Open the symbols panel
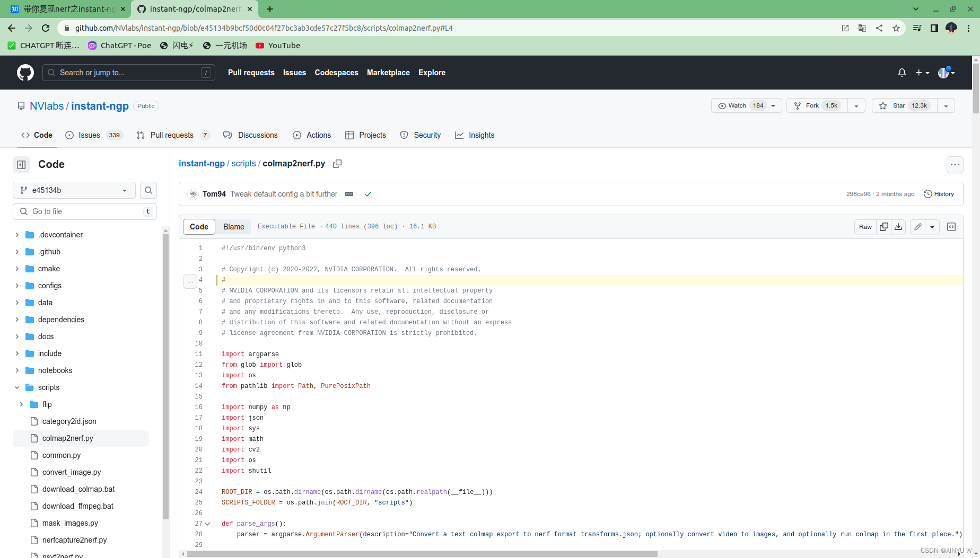The image size is (980, 558). 951,227
